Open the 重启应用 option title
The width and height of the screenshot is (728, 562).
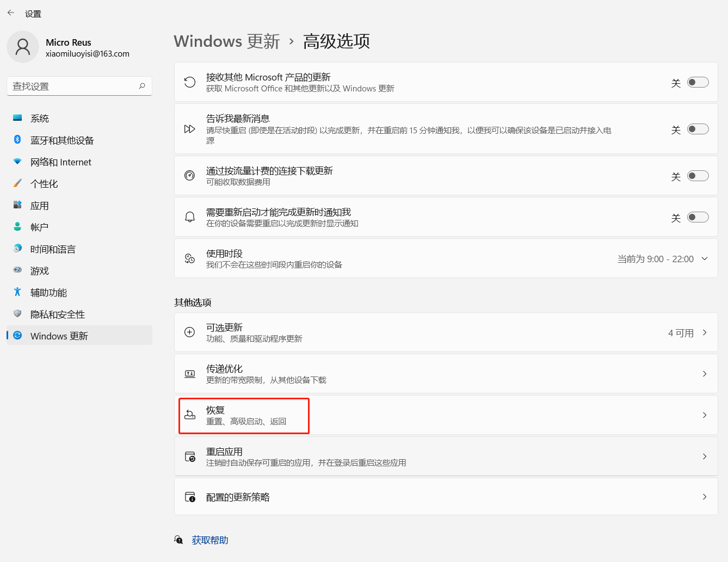224,452
